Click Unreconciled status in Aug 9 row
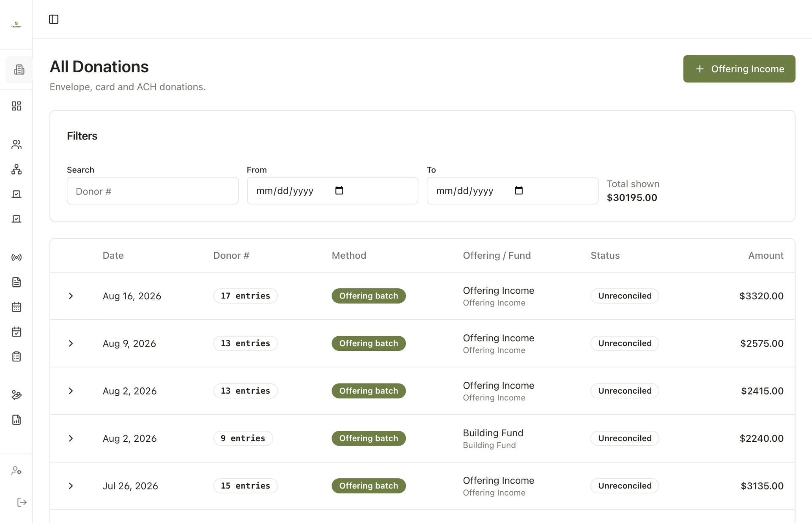The height and width of the screenshot is (523, 812). (625, 343)
